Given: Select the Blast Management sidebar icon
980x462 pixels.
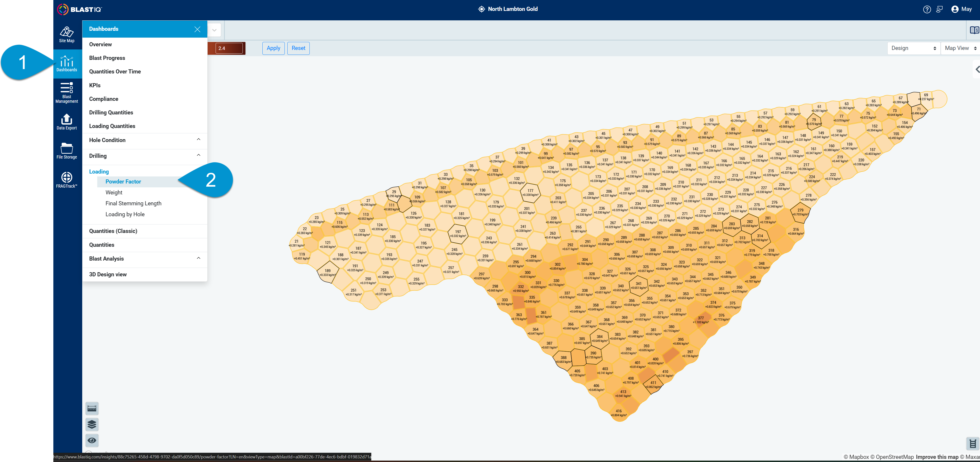Looking at the screenshot, I should tap(67, 92).
